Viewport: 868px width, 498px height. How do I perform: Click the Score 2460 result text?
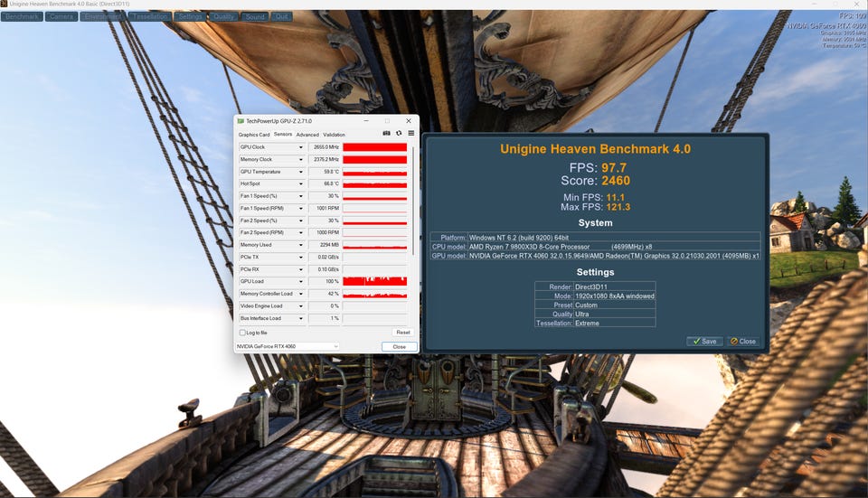coord(595,181)
